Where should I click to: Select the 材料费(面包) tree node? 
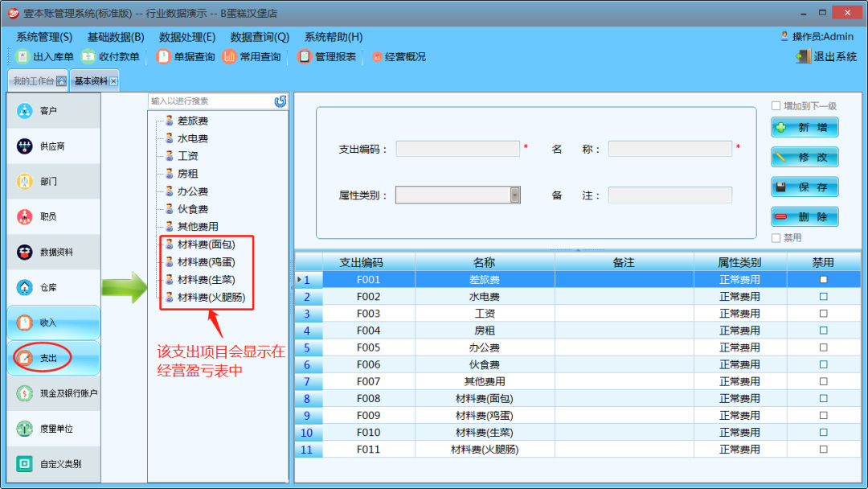coord(206,244)
